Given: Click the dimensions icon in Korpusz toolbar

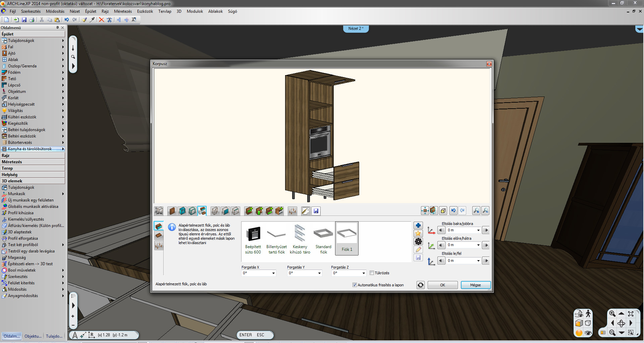Looking at the screenshot, I should [159, 211].
